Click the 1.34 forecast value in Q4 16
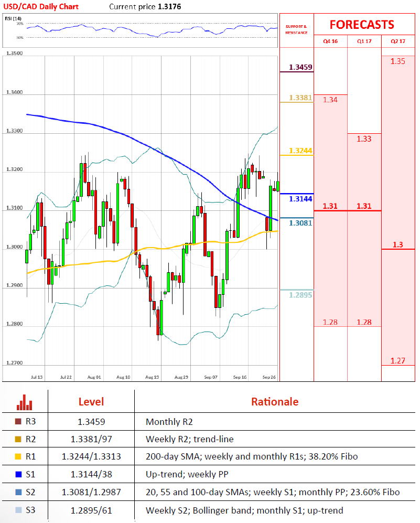Screen dimensions: 420x523 tap(330, 99)
